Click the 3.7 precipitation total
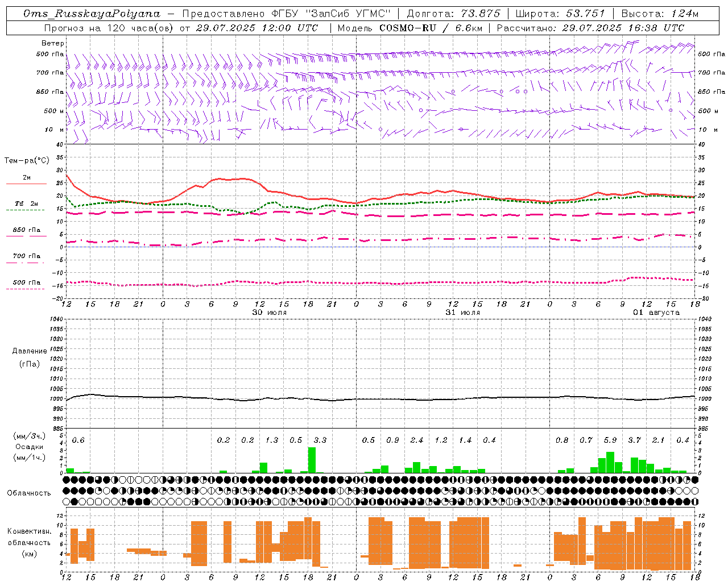This screenshot has width=728, height=582. 634,440
